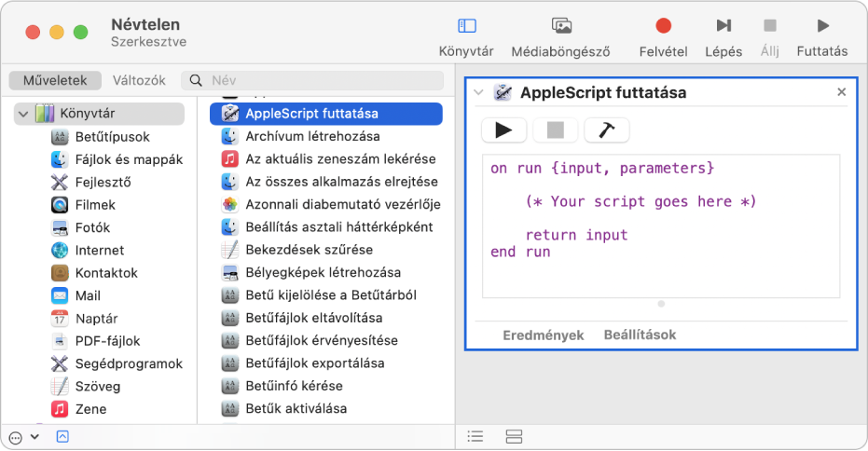This screenshot has width=868, height=451.
Task: Switch to the Változók segment
Action: coord(139,81)
